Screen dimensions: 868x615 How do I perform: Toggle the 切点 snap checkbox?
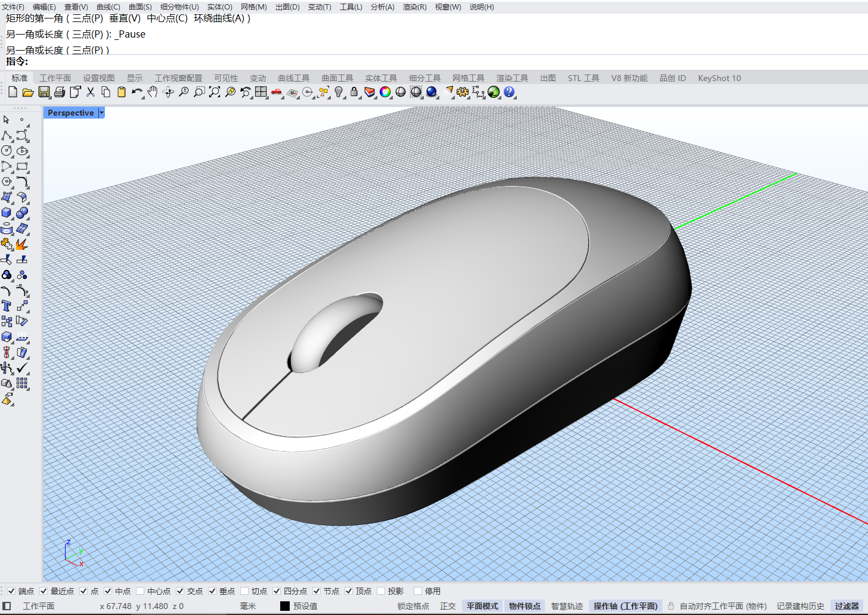[244, 591]
